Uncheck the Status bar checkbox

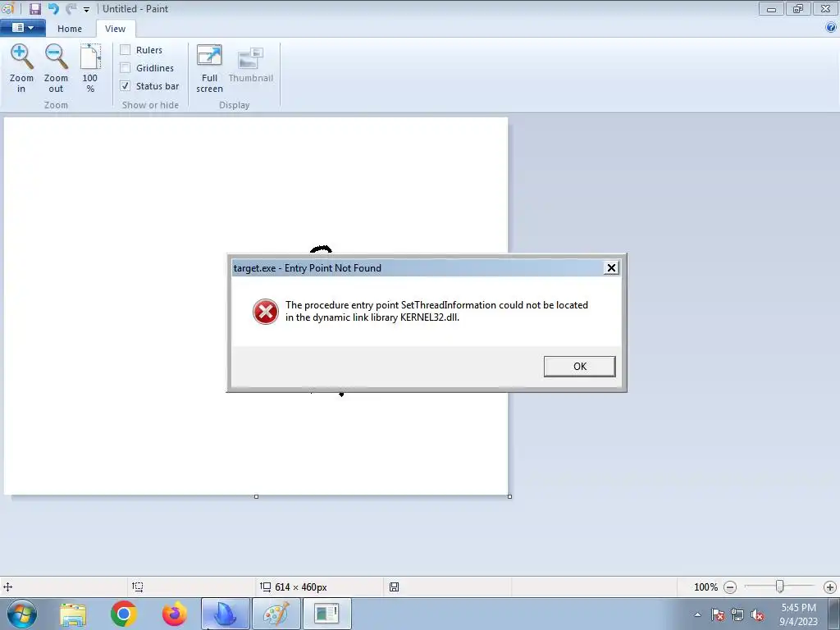[126, 85]
